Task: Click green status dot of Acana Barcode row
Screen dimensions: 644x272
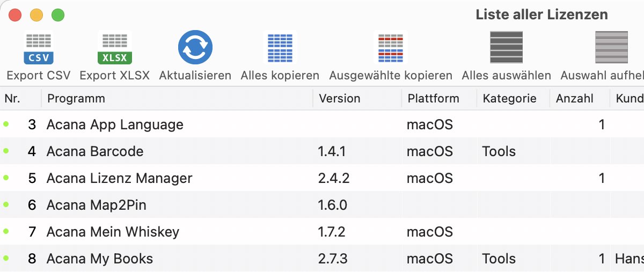Action: point(6,151)
